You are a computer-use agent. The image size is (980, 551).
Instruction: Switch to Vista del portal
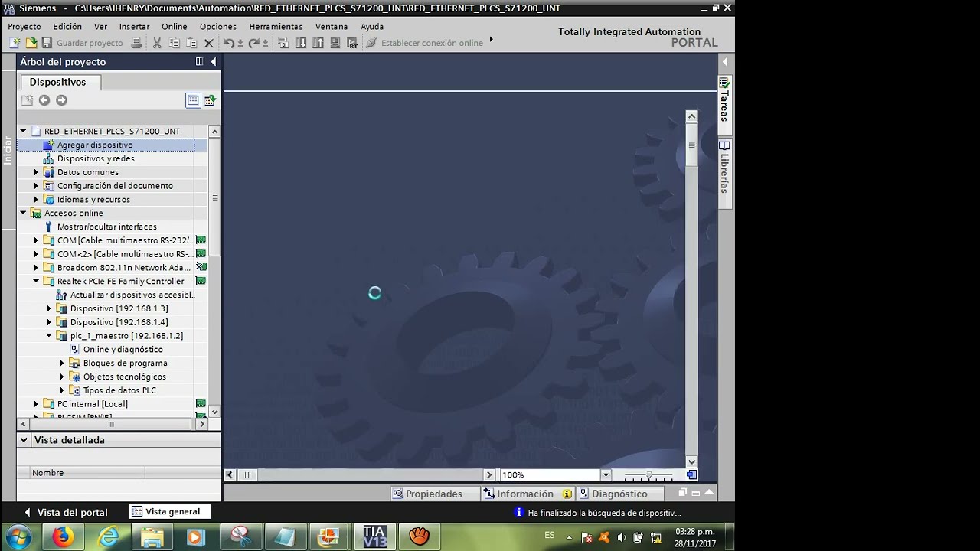click(x=66, y=512)
